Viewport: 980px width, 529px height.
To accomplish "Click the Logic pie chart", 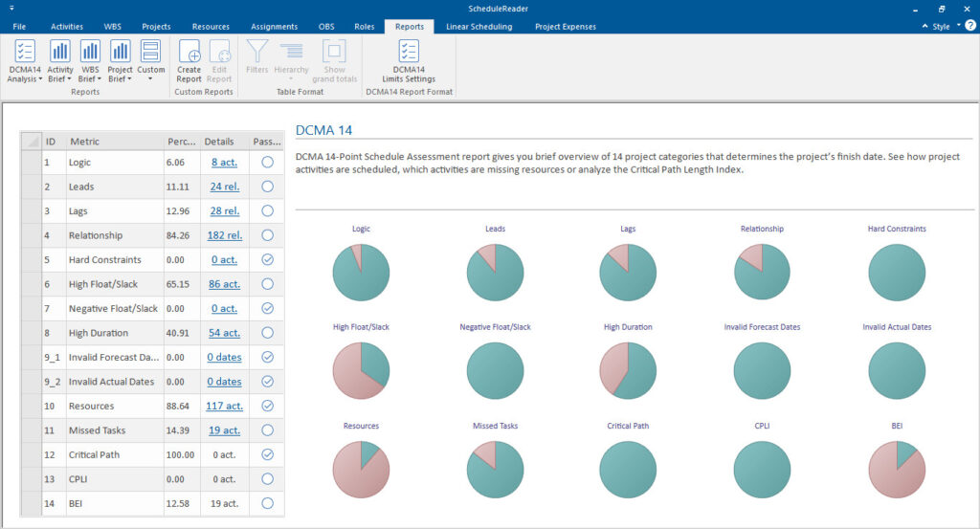I will pos(361,273).
